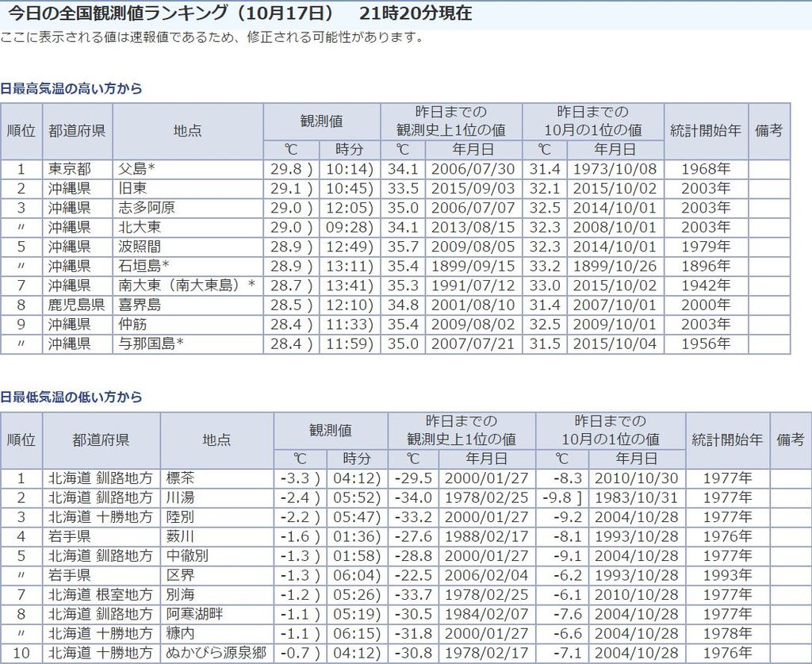Select the 喜界島 station in Kagoshima

pyautogui.click(x=140, y=305)
